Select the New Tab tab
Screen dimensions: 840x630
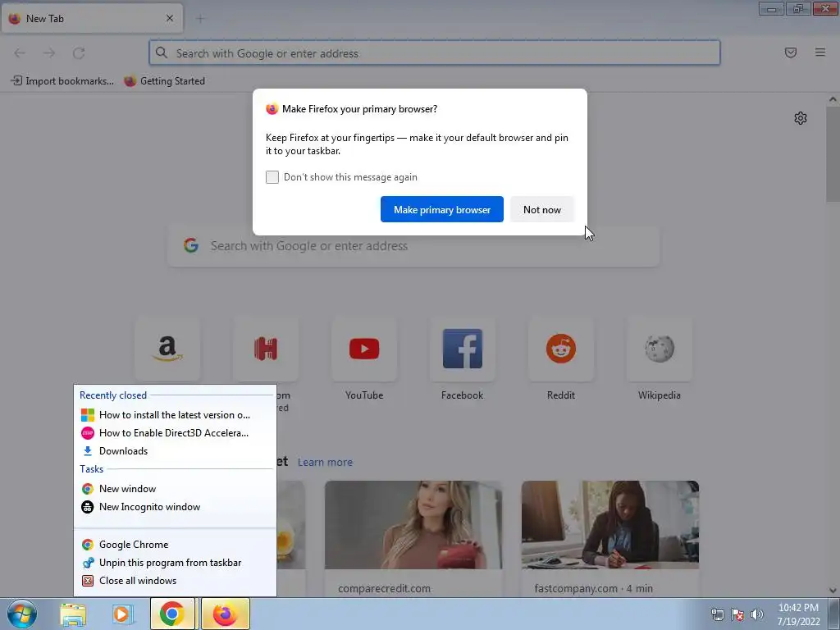coord(92,18)
